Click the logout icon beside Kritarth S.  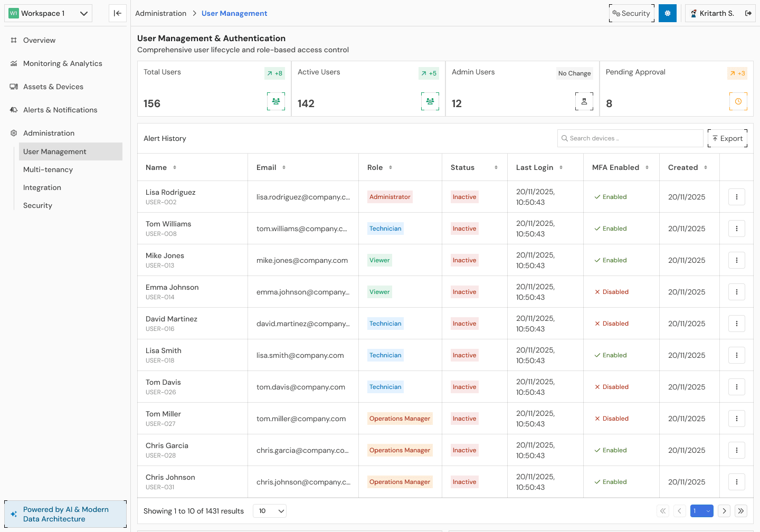pos(748,13)
